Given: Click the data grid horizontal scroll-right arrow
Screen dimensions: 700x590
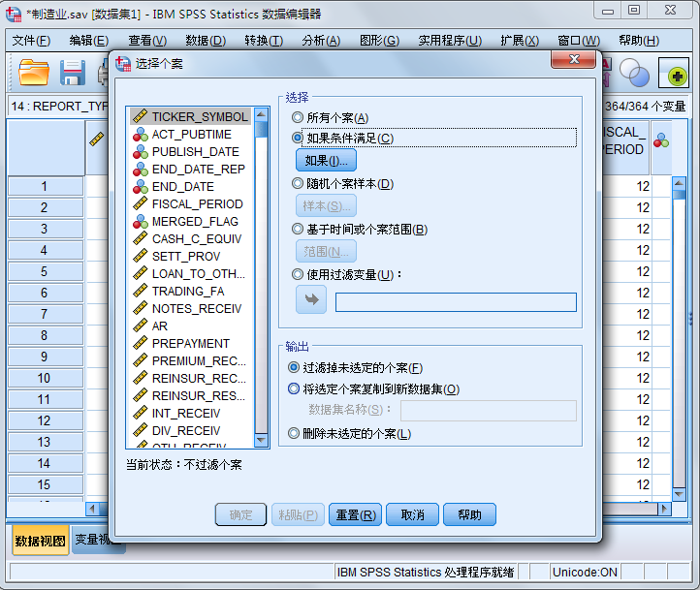Looking at the screenshot, I should [x=664, y=509].
